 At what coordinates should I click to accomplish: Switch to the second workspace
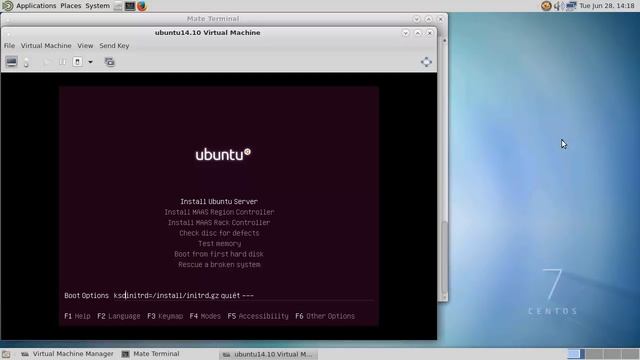click(594, 354)
